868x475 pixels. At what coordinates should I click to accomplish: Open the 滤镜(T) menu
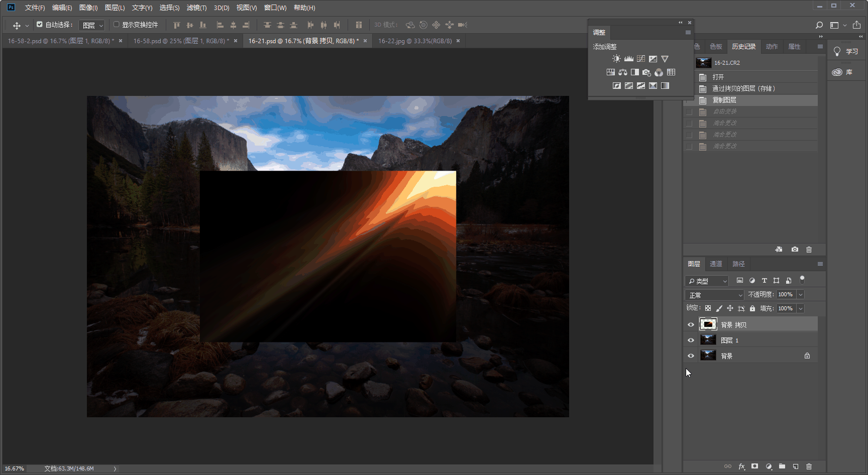click(x=196, y=8)
